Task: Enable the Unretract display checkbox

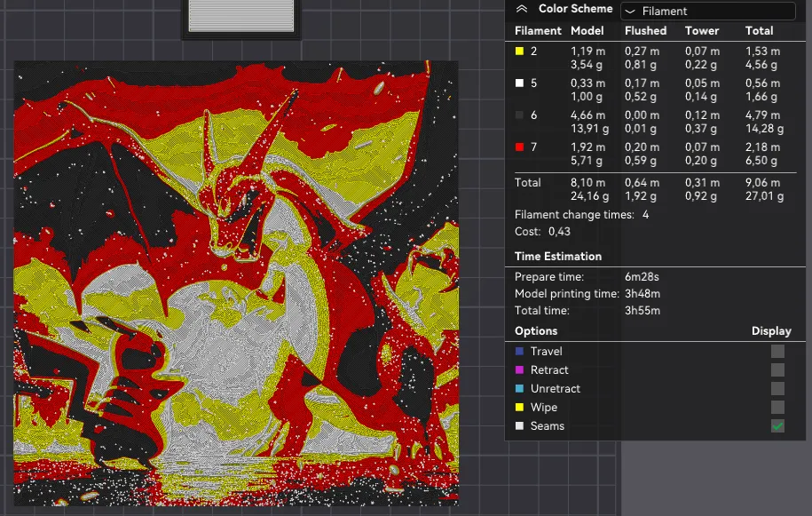Action: click(777, 389)
